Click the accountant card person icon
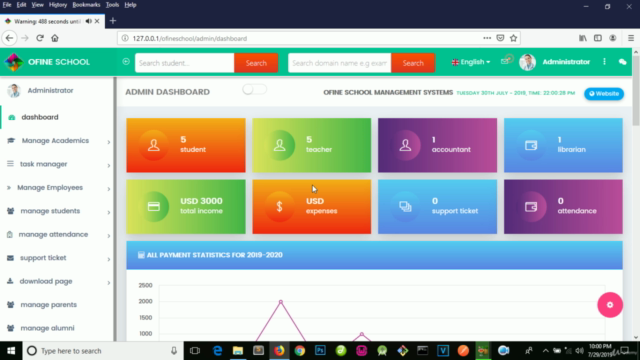640x360 pixels. tap(405, 145)
